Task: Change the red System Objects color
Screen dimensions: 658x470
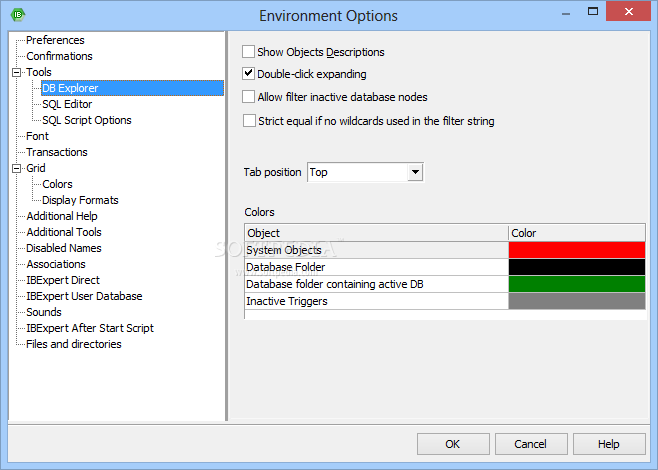Action: coord(577,250)
